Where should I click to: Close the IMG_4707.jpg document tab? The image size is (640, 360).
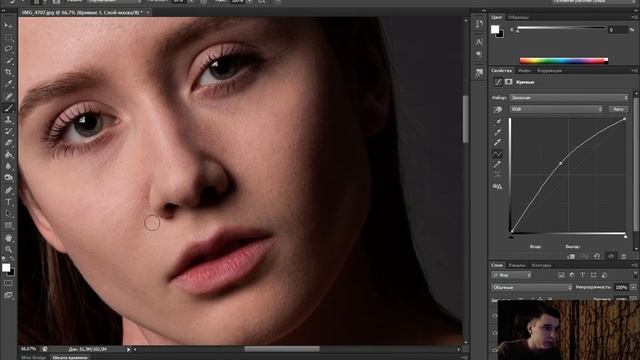coord(148,13)
